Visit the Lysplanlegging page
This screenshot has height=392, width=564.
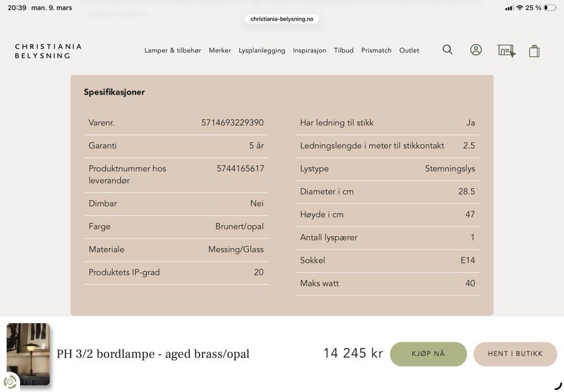pos(261,51)
